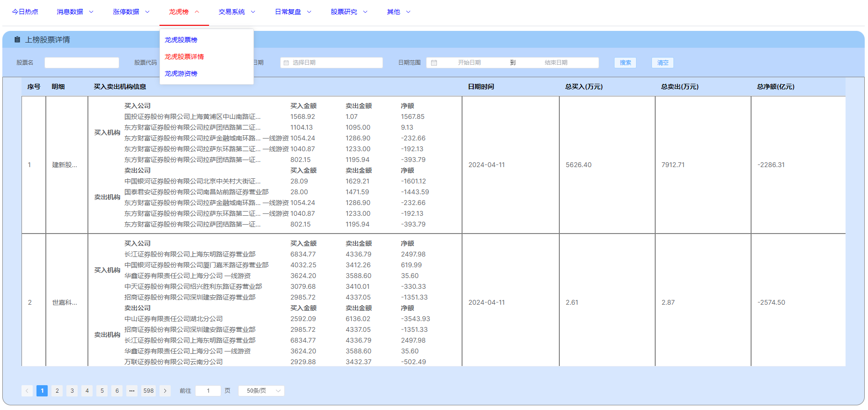Click net value -3543.93

415,319
